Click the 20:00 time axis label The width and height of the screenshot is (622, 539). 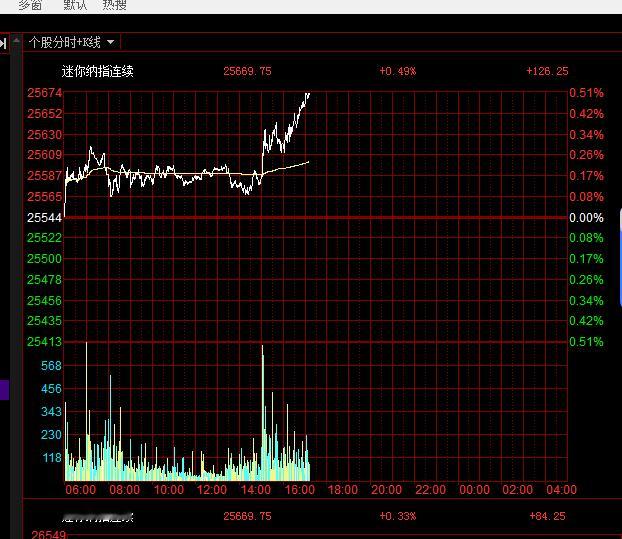click(x=386, y=490)
